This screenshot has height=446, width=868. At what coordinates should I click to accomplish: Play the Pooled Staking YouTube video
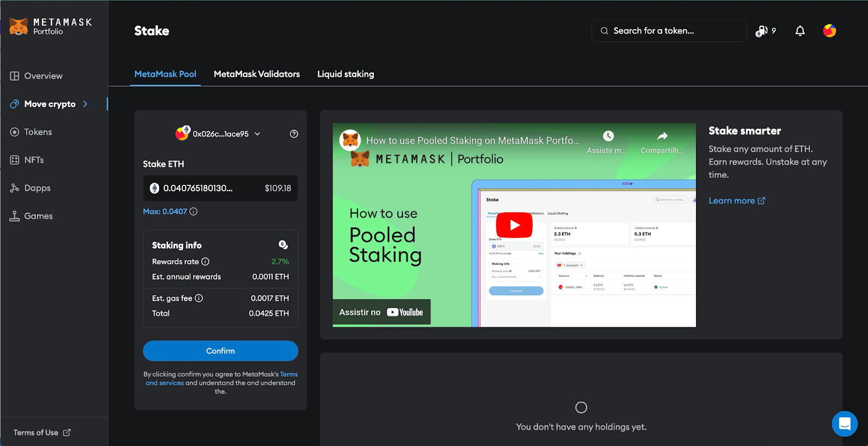point(514,225)
